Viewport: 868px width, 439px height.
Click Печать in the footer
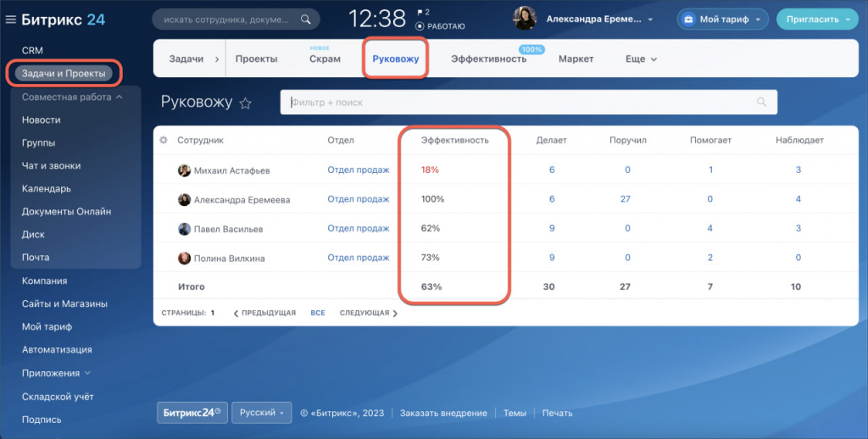click(x=558, y=413)
